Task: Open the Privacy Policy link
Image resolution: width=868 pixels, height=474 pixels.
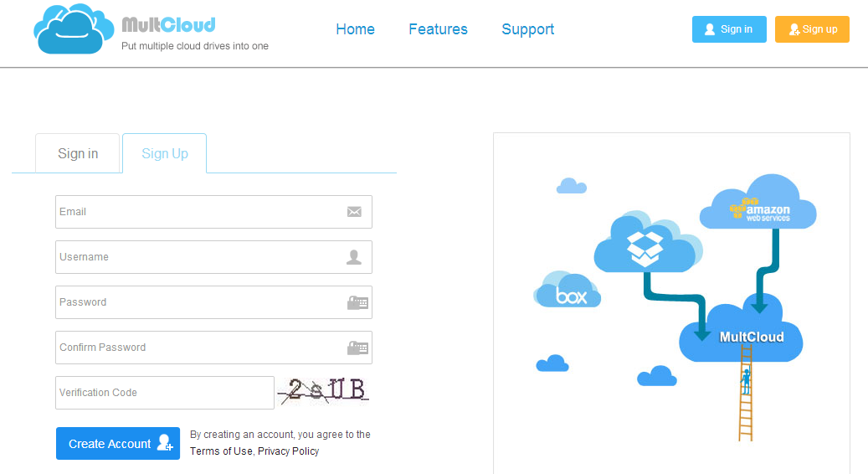Action: click(x=289, y=451)
